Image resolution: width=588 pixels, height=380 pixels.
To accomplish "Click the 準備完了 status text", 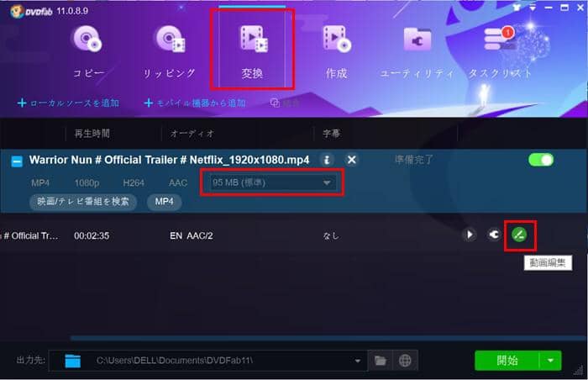I will pyautogui.click(x=413, y=160).
